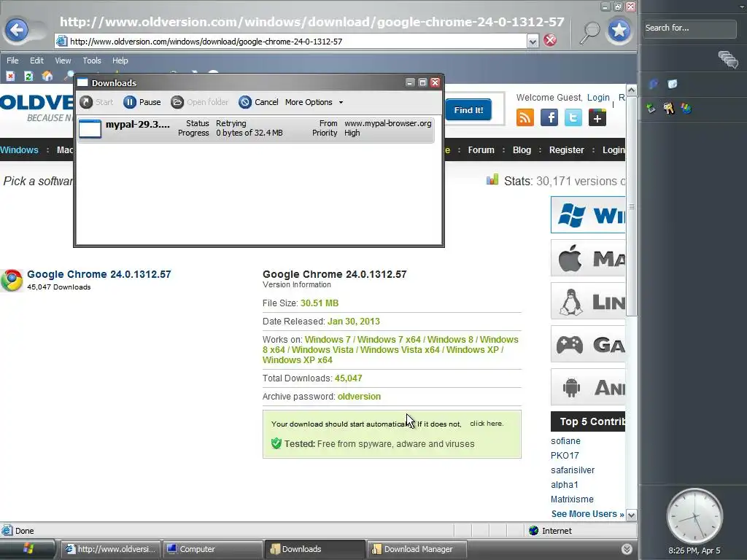Screen dimensions: 747x560
Task: Expand the address bar URL history dropdown
Action: 533,42
